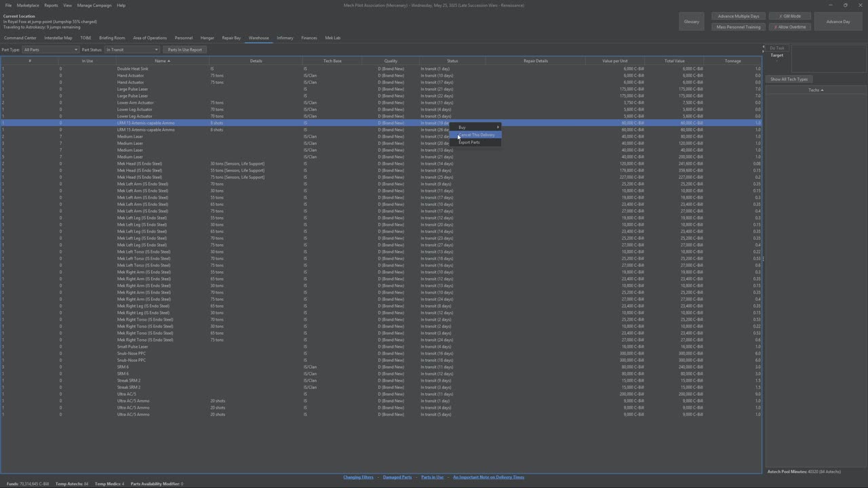Switch to the Area of Operations tab
The width and height of the screenshot is (868, 488).
[150, 38]
